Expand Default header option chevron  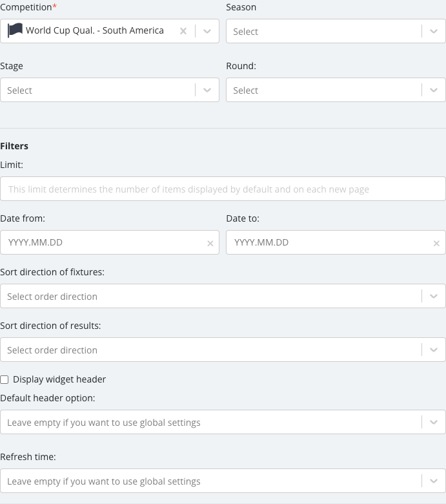coord(434,422)
